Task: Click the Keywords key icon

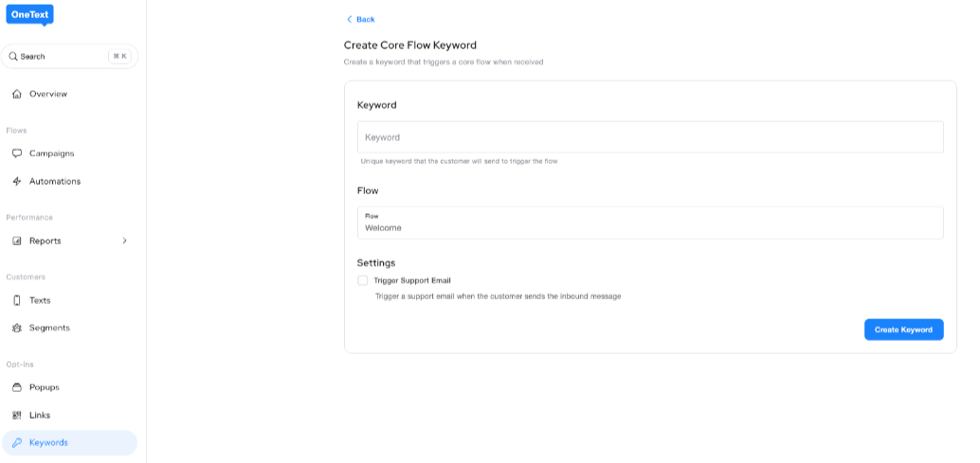Action: [17, 442]
